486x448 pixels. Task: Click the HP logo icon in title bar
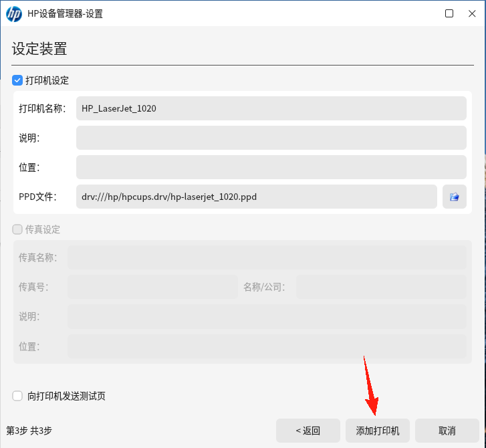[14, 14]
